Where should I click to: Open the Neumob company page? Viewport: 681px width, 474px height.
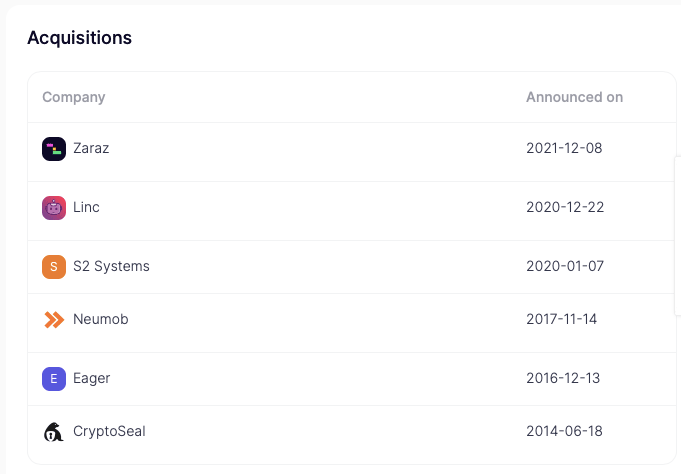click(x=101, y=319)
